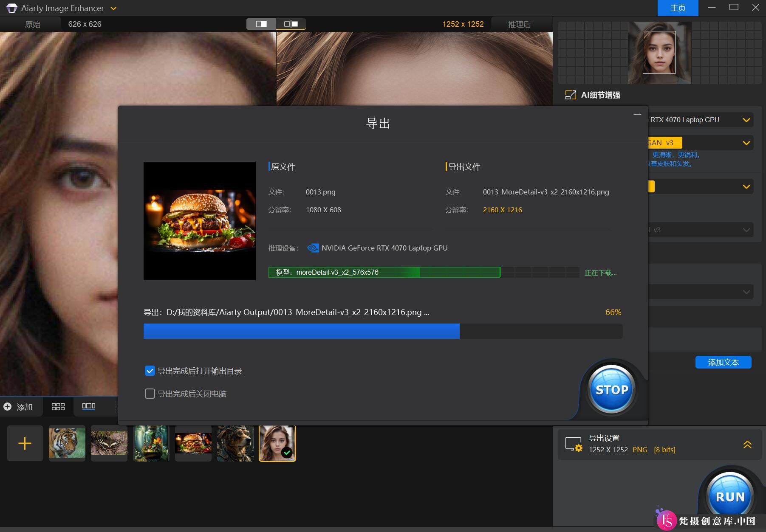Switch to filmstrip thumbnail view icon
The width and height of the screenshot is (766, 532).
point(88,406)
